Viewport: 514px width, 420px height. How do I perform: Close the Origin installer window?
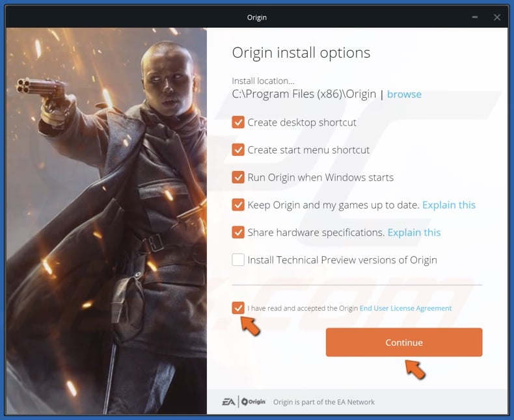[x=497, y=17]
